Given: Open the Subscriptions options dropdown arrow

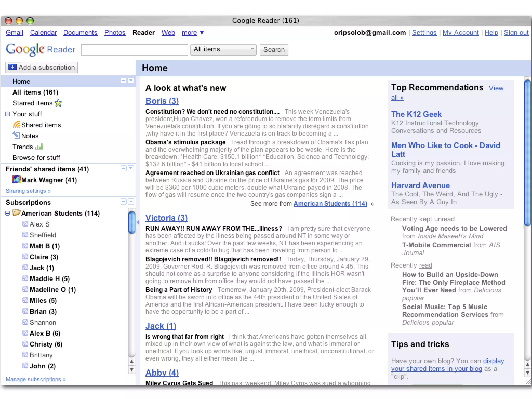Looking at the screenshot, I should tap(131, 202).
